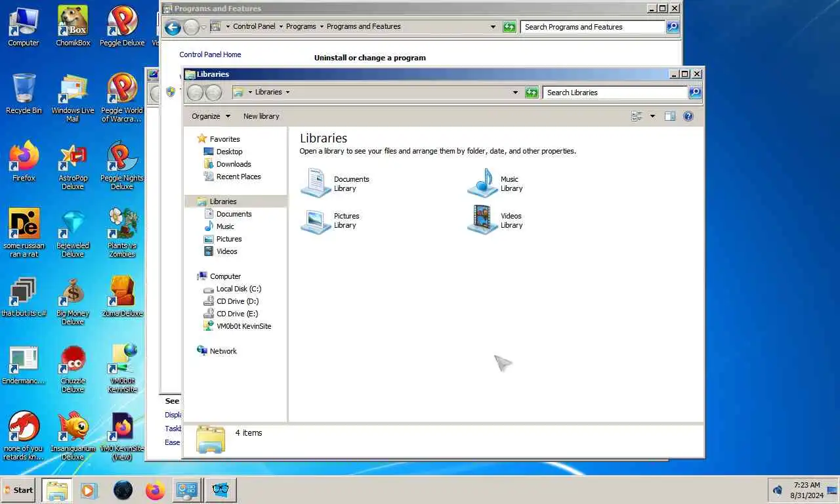The height and width of the screenshot is (504, 840).
Task: Select Music in navigation pane
Action: (225, 226)
